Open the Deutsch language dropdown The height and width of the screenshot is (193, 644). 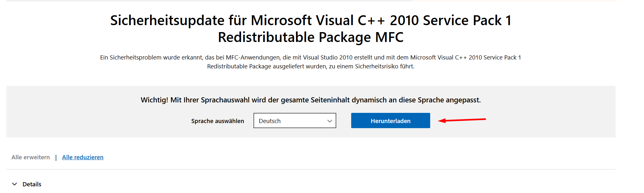tap(294, 121)
